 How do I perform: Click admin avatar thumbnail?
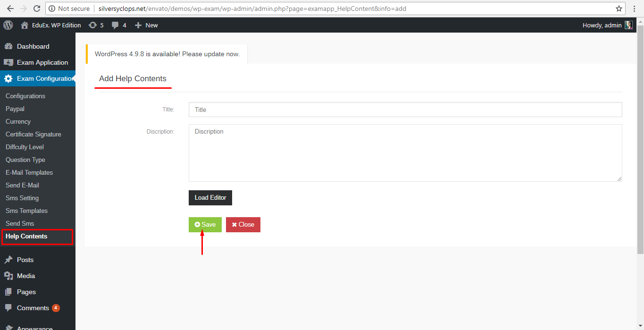(x=628, y=25)
